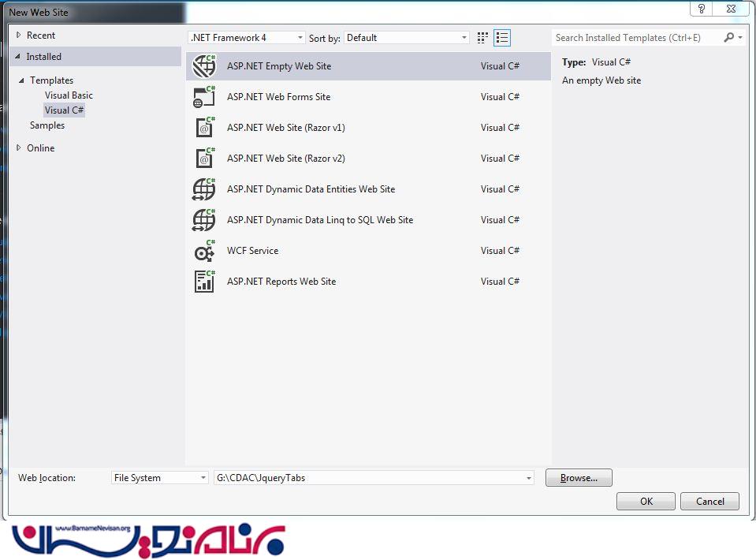This screenshot has width=756, height=560.
Task: Click the Browse... button
Action: (579, 478)
